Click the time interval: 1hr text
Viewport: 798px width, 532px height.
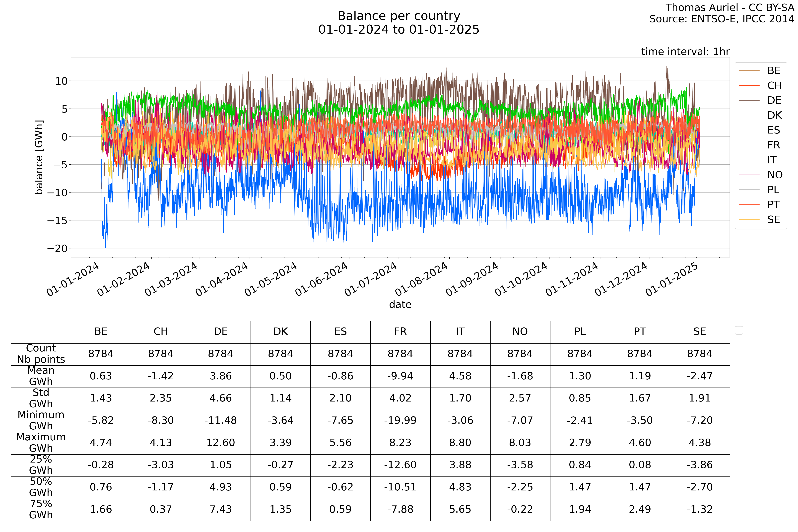685,52
